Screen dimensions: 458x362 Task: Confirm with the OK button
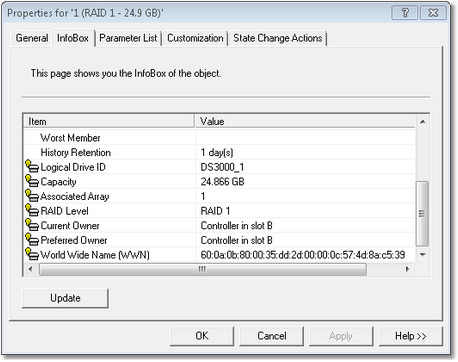(x=202, y=336)
